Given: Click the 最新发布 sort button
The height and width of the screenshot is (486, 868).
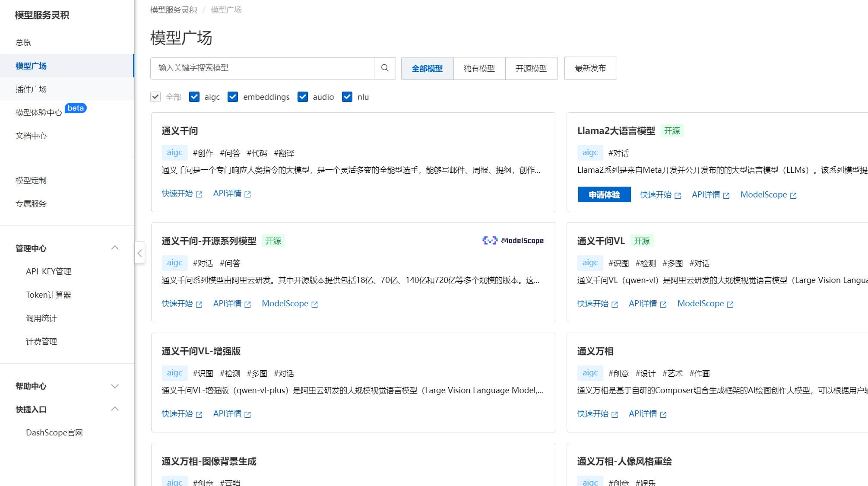Looking at the screenshot, I should (590, 68).
